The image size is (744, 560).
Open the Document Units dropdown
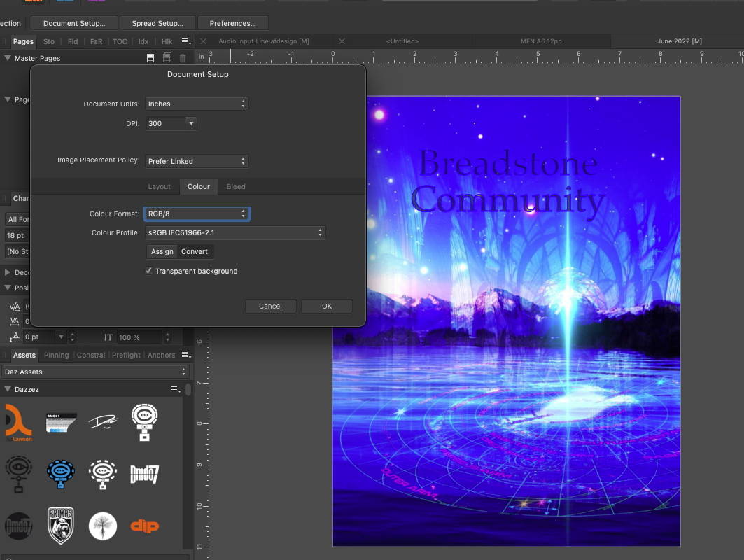(x=197, y=104)
